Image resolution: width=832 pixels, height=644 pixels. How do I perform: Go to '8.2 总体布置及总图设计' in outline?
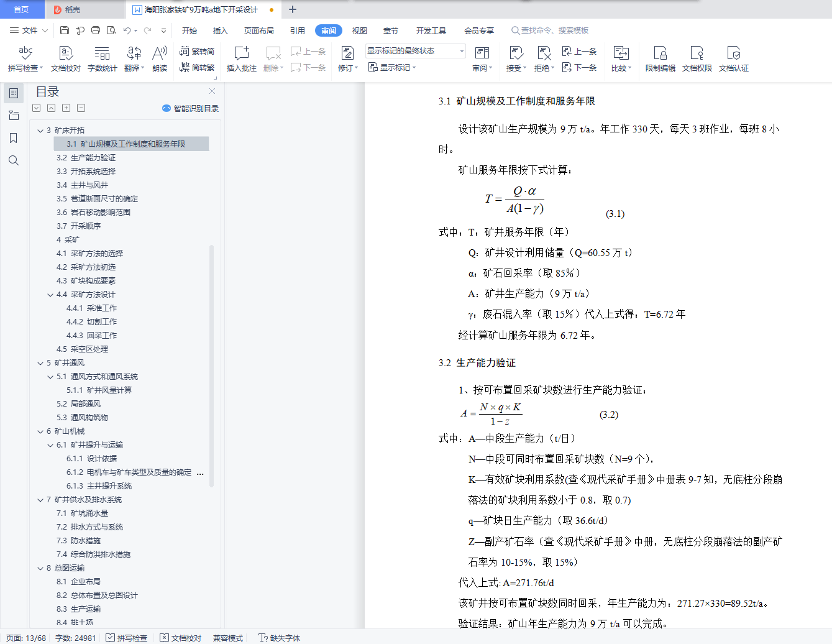[x=97, y=596]
